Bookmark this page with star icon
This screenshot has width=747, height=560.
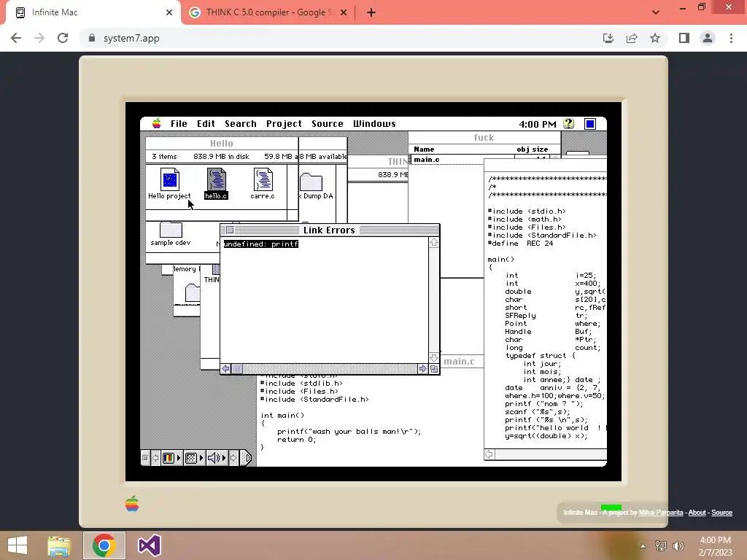point(655,38)
